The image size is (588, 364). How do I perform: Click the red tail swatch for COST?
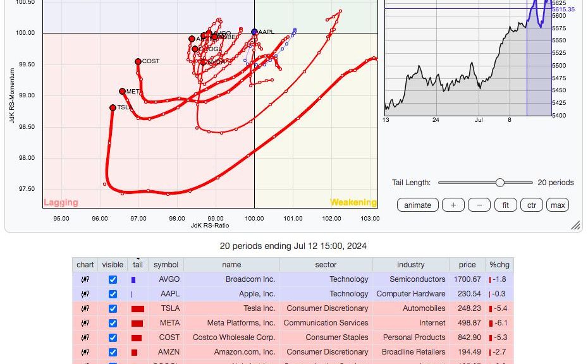point(137,338)
